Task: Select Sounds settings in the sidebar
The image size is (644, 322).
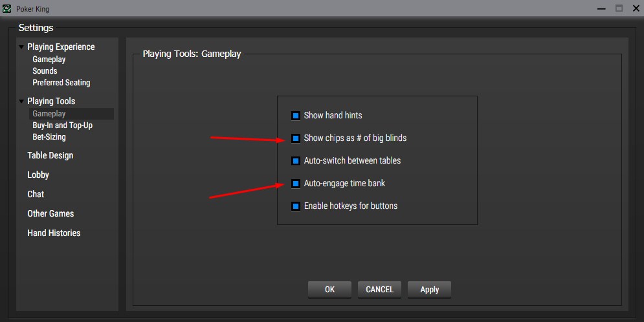Action: pos(45,71)
